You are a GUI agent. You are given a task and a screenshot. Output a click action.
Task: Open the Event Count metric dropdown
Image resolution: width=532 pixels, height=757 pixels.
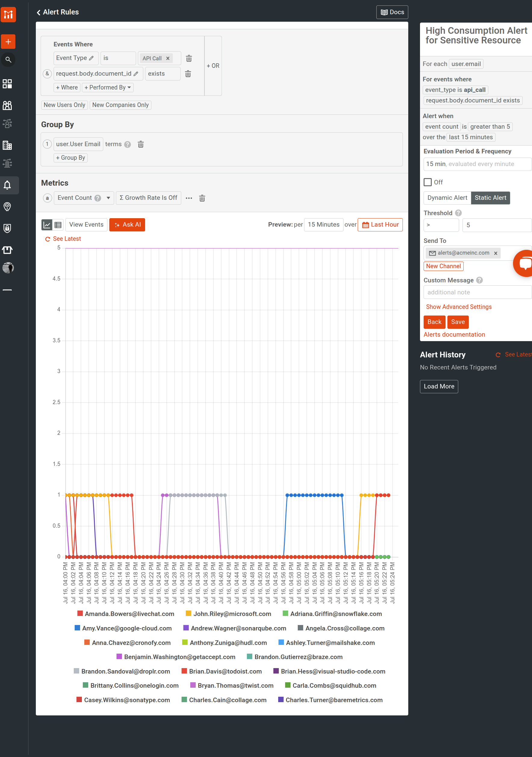[x=108, y=198]
